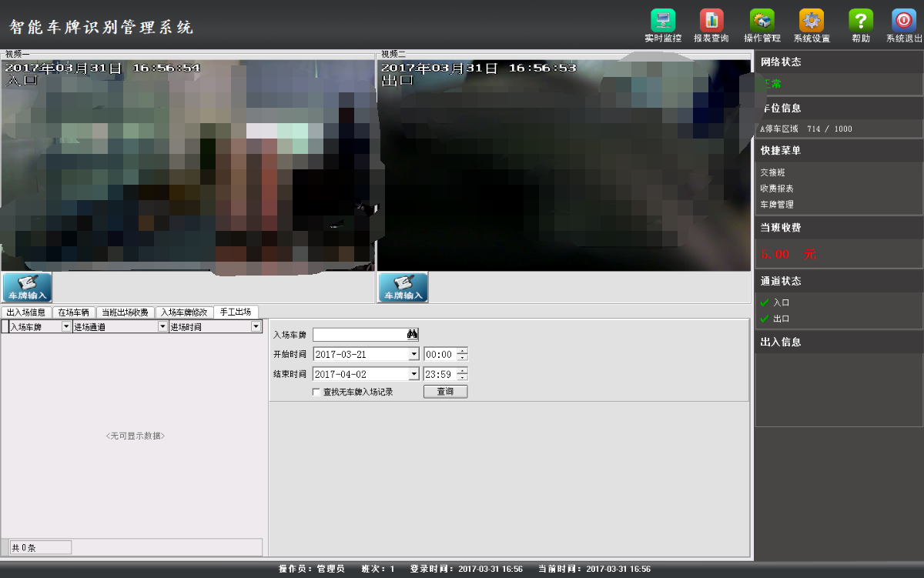
Task: Click 车牌输入 button under video two
Action: [403, 287]
